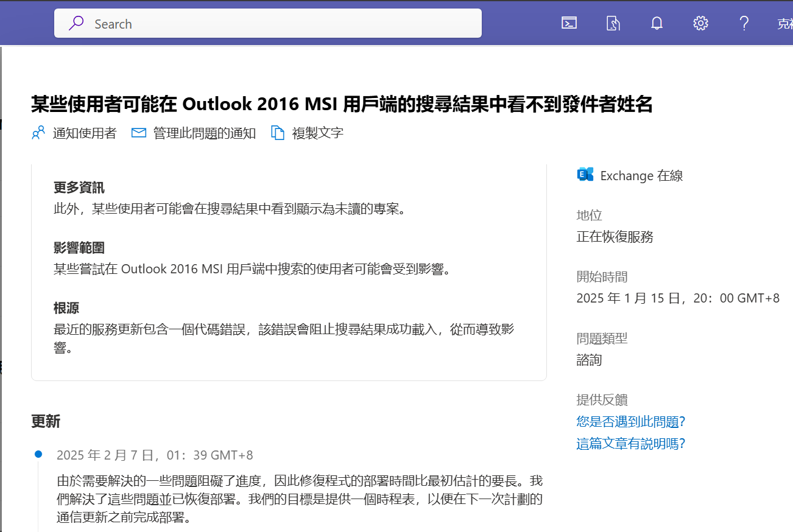This screenshot has width=793, height=532.
Task: Click 管理此問題的通知 button
Action: pos(194,133)
